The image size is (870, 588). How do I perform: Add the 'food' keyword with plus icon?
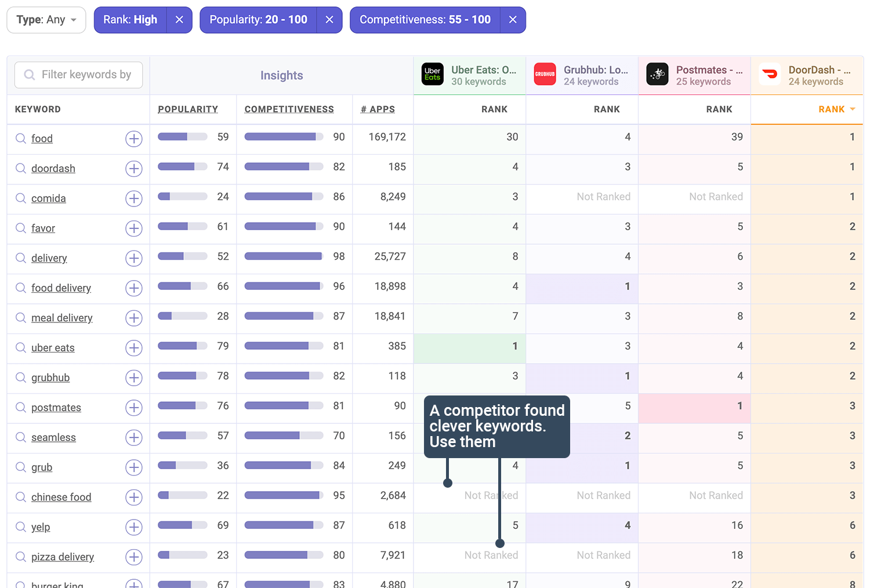pyautogui.click(x=134, y=139)
